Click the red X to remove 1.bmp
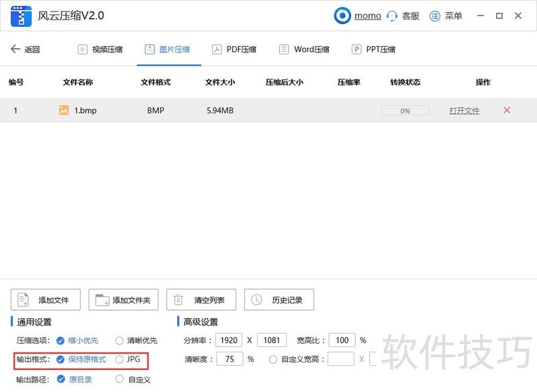537x392 pixels. tap(507, 110)
